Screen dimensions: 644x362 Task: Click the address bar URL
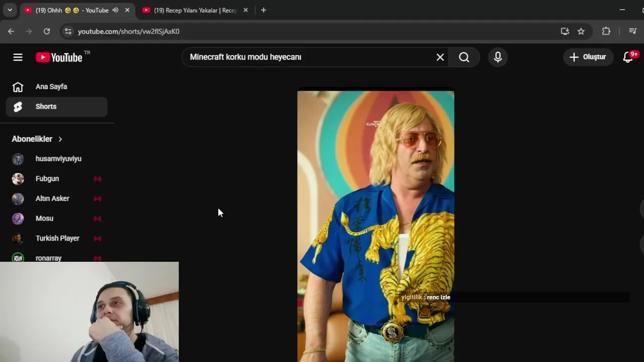(129, 31)
